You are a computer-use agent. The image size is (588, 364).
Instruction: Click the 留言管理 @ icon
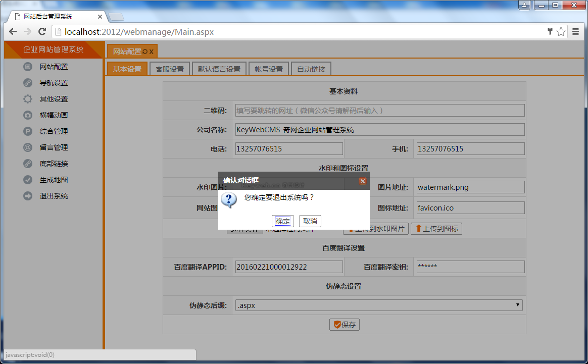(x=28, y=147)
